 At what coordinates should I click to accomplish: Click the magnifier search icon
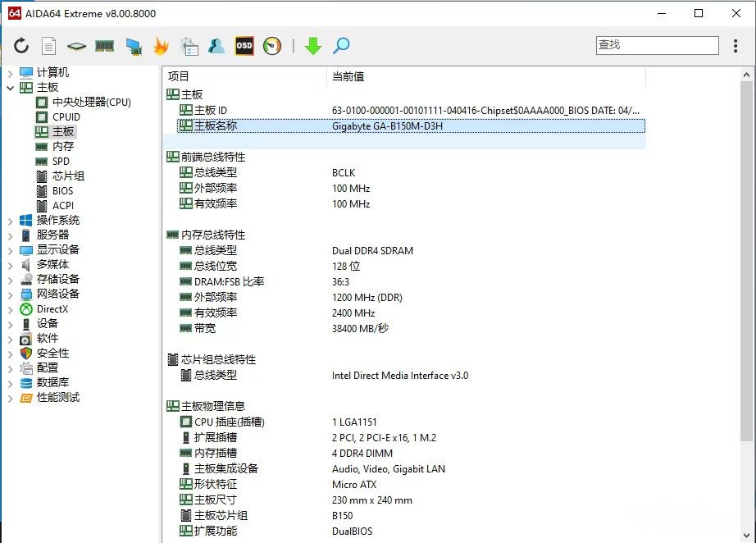[341, 46]
